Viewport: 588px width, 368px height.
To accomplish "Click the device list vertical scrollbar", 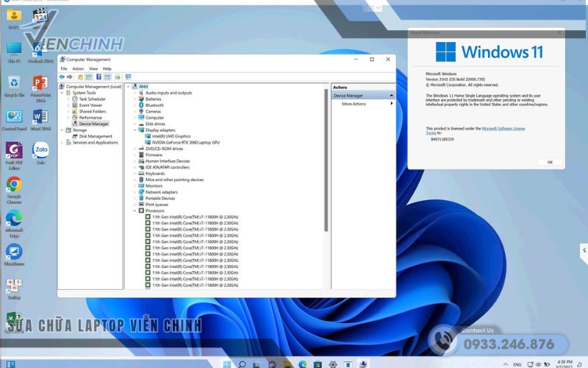I will 326,160.
